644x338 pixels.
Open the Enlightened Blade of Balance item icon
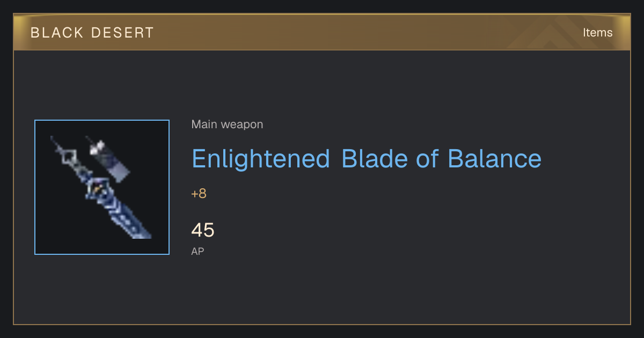pos(102,187)
